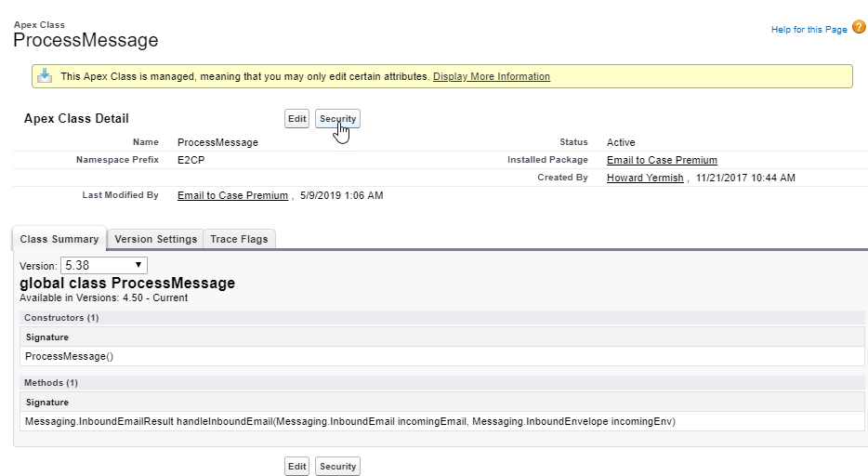This screenshot has width=868, height=476.
Task: Open Email to Case Premium installed package link
Action: pos(662,160)
